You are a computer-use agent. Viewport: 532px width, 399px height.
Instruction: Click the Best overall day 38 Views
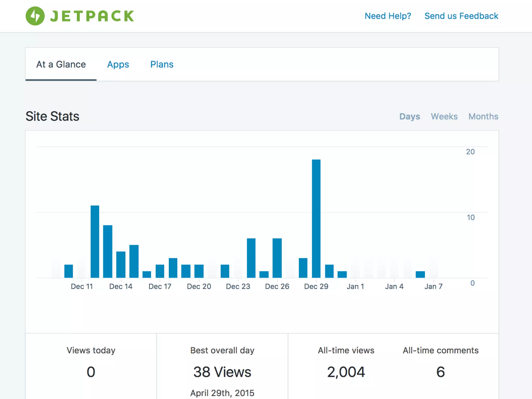pyautogui.click(x=222, y=372)
